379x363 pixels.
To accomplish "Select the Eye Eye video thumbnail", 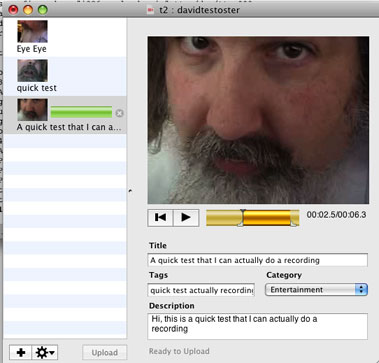I will pos(32,31).
